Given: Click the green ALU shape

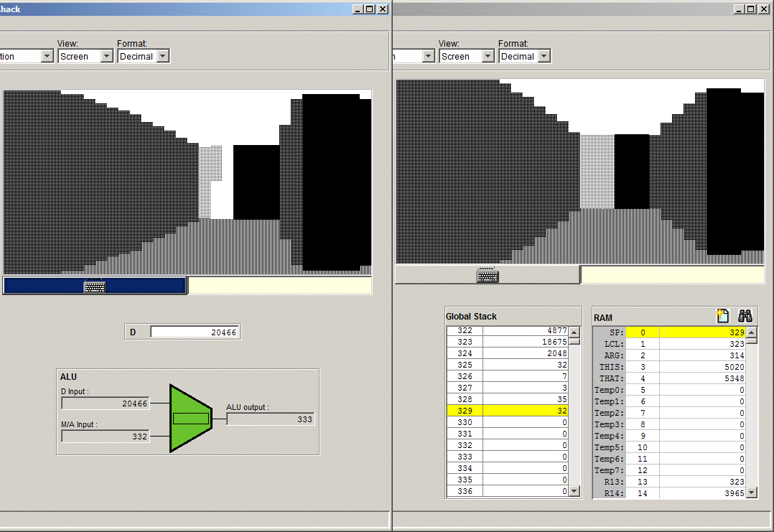Looking at the screenshot, I should [190, 419].
